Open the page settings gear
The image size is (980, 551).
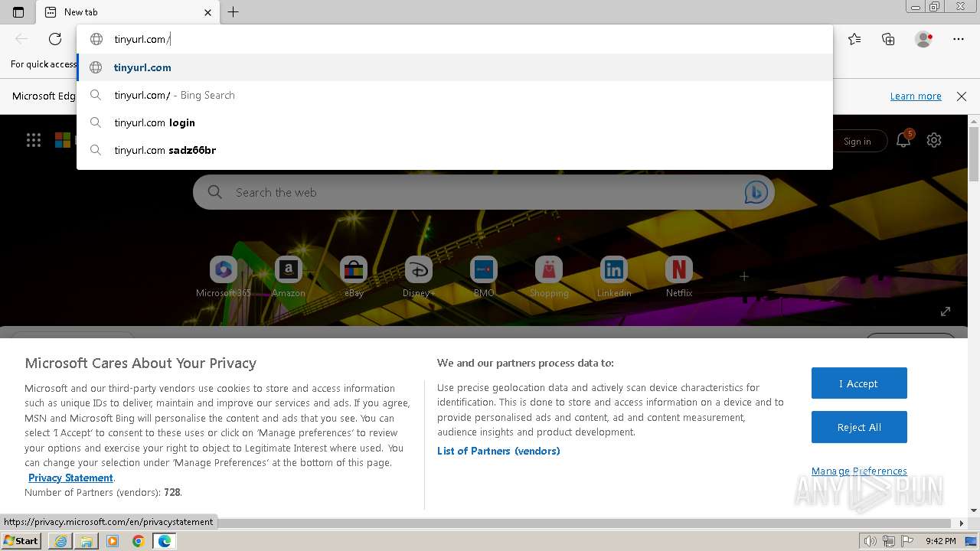point(934,140)
